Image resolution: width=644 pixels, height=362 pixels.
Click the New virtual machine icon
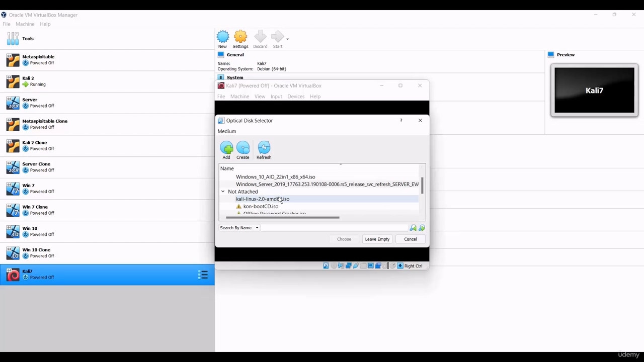[222, 37]
